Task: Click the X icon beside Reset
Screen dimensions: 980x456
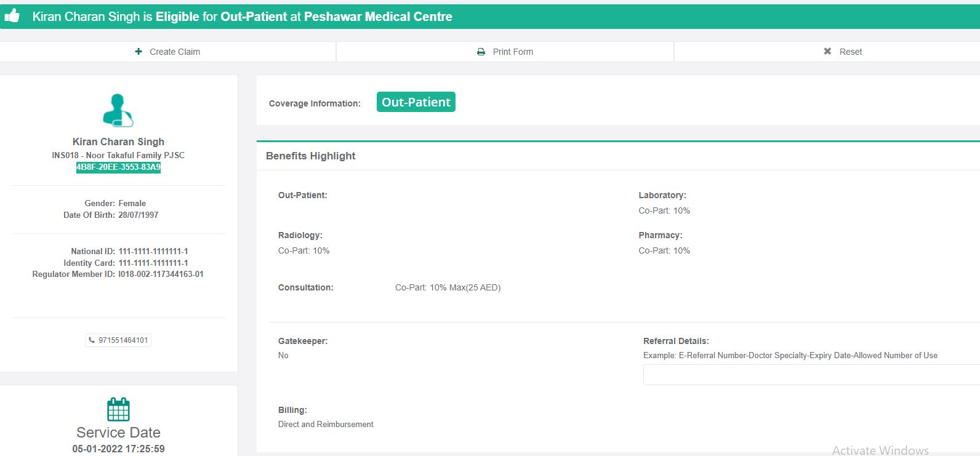Action: pyautogui.click(x=827, y=52)
